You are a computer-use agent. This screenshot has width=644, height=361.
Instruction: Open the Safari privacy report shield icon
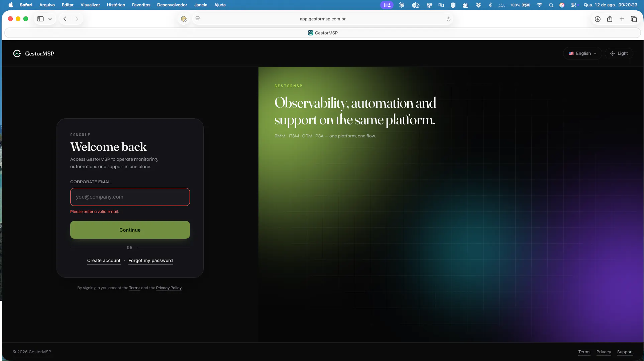184,19
